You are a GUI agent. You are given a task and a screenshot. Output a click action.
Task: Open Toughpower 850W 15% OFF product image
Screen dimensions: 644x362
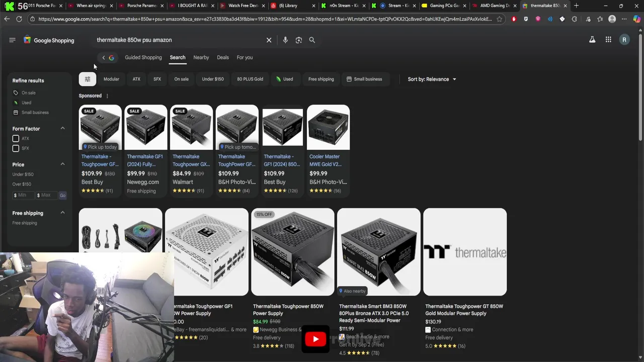point(293,252)
